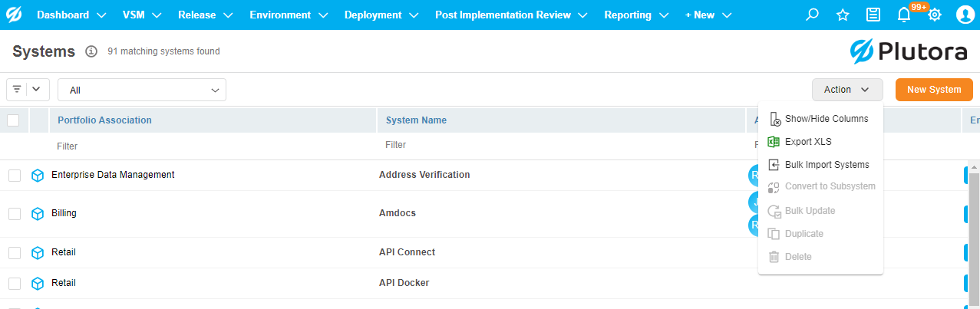The height and width of the screenshot is (309, 980).
Task: Check the Address Verification row checkbox
Action: point(15,176)
